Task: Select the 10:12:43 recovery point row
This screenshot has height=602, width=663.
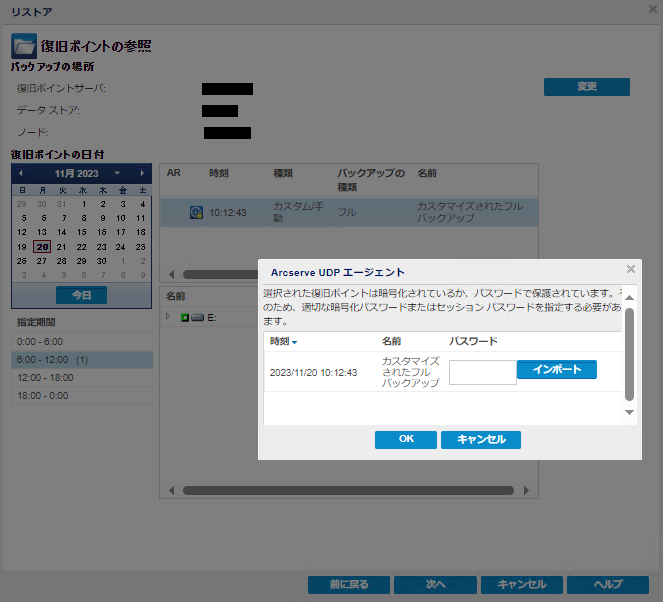Action: click(x=349, y=212)
